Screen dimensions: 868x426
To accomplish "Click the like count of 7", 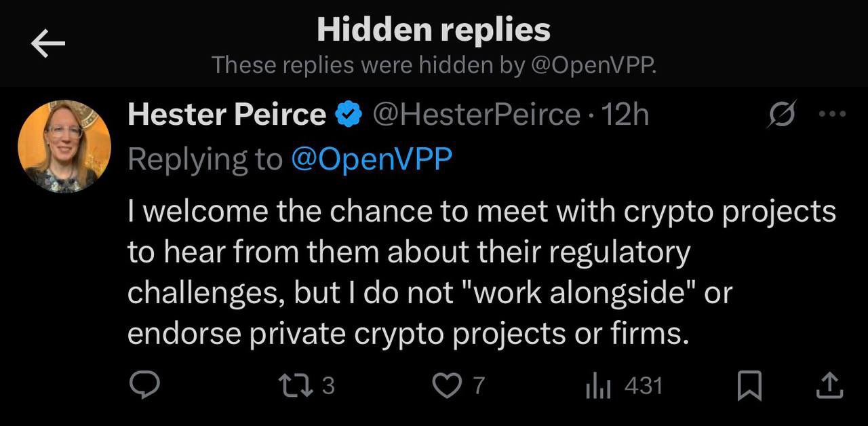I will 479,386.
